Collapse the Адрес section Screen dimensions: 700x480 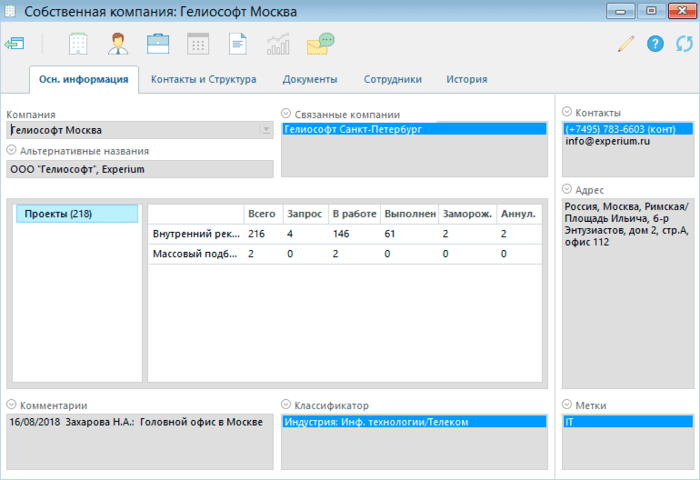pos(567,189)
